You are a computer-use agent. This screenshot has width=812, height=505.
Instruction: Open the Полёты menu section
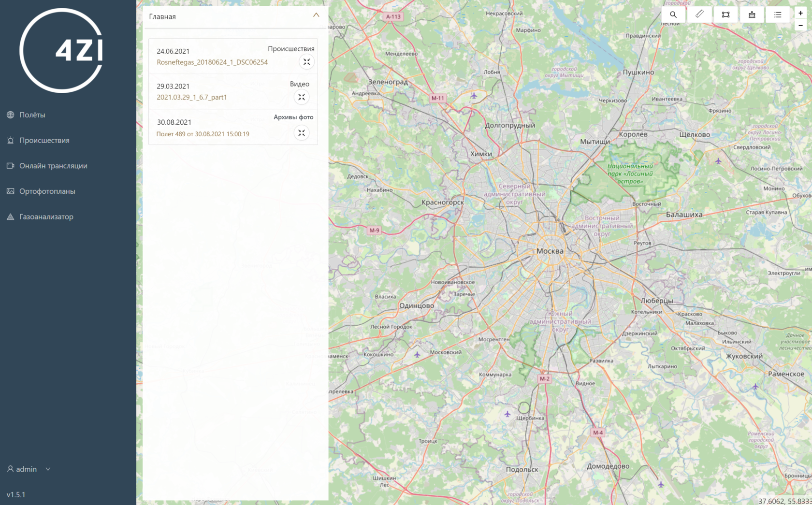pyautogui.click(x=32, y=115)
